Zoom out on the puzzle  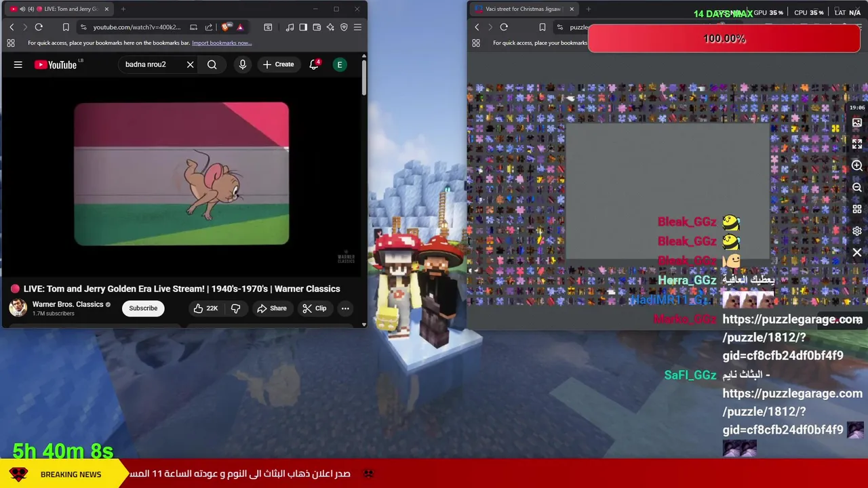click(857, 187)
